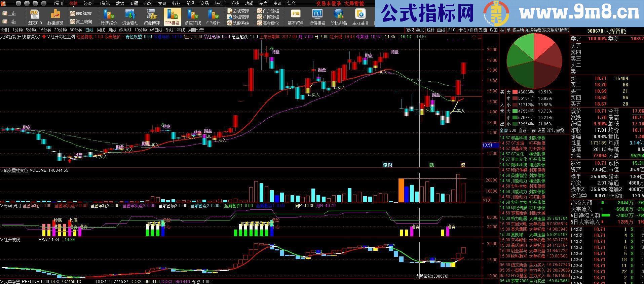Toggle the 单 order display option
644x284 pixels.
point(508,30)
